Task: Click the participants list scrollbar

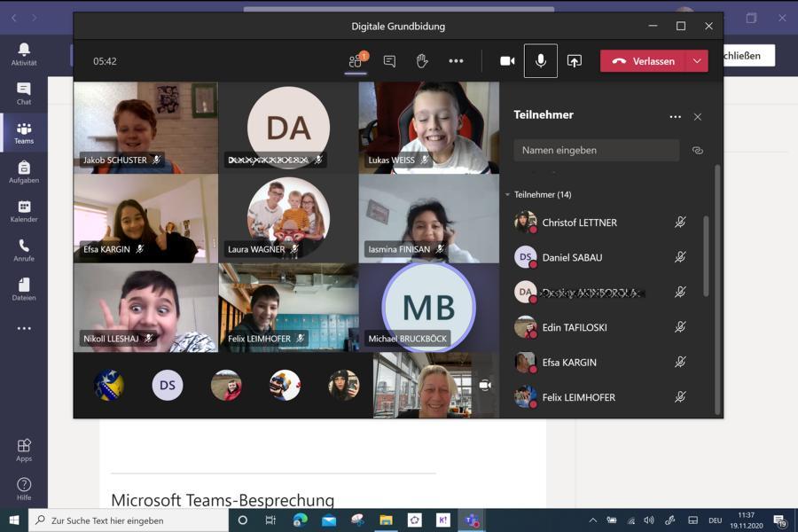Action: tap(706, 255)
